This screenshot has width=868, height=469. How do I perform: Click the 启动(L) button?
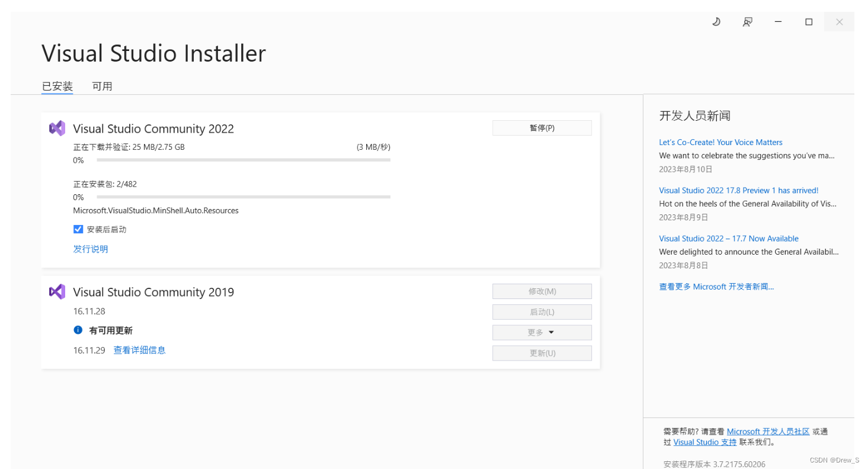(x=542, y=312)
